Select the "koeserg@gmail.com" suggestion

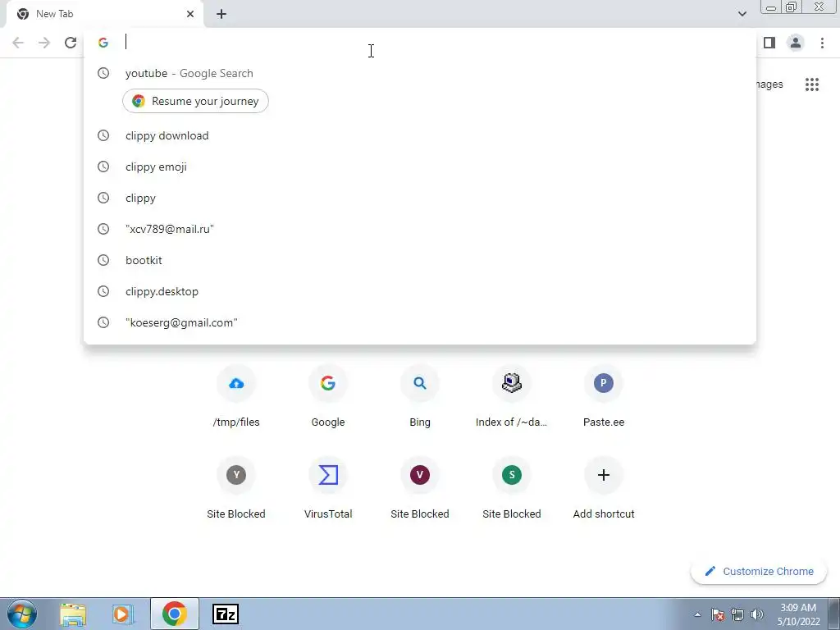[419, 322]
